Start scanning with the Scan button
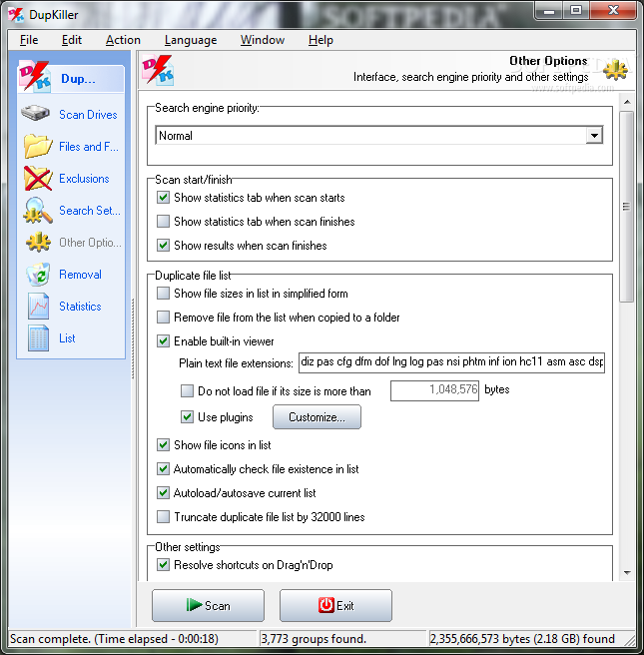The width and height of the screenshot is (644, 655). tap(208, 606)
